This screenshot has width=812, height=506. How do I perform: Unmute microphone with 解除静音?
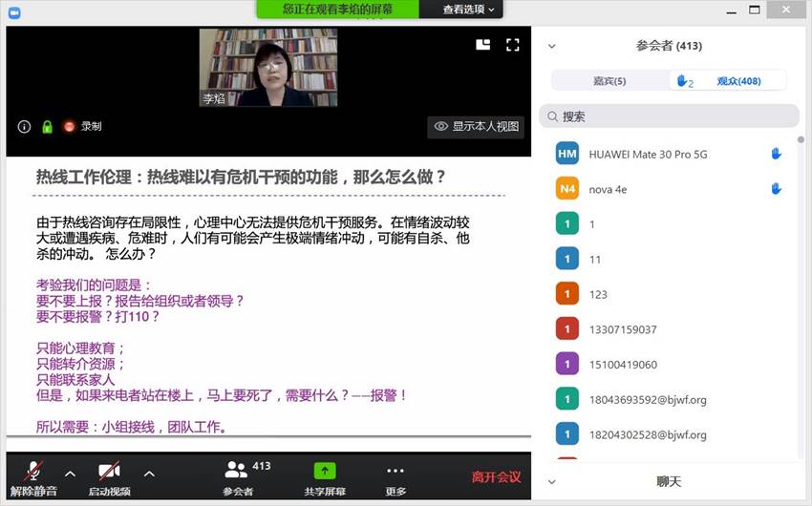(x=33, y=477)
